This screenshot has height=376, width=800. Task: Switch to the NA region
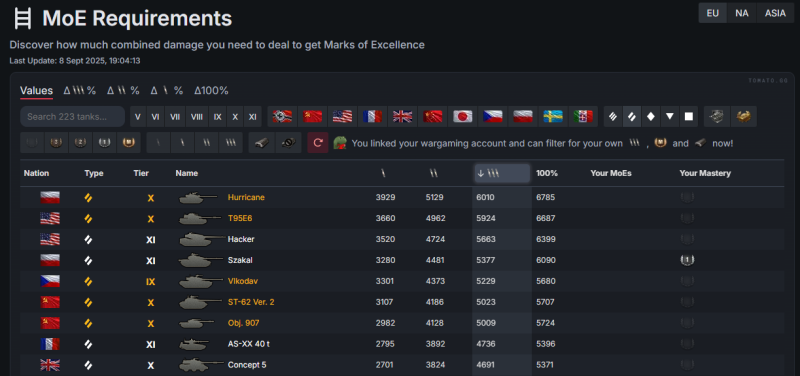click(742, 13)
